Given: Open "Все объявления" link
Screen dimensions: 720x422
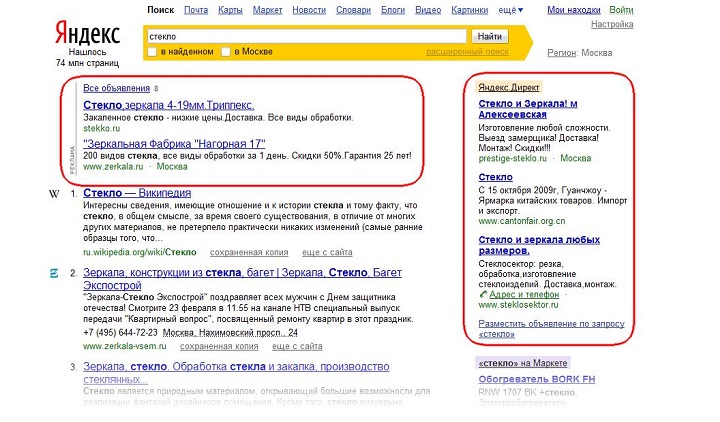Looking at the screenshot, I should [x=117, y=88].
